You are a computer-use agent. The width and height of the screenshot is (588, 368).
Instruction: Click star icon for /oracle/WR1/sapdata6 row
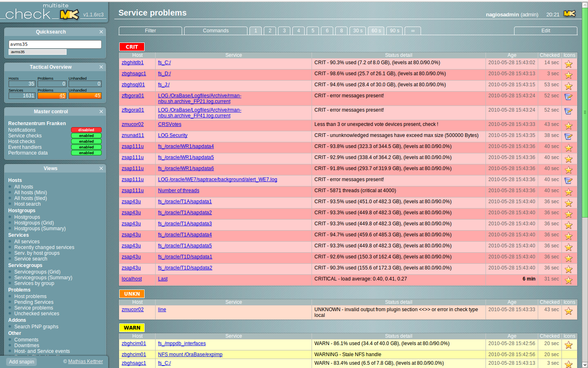point(568,170)
